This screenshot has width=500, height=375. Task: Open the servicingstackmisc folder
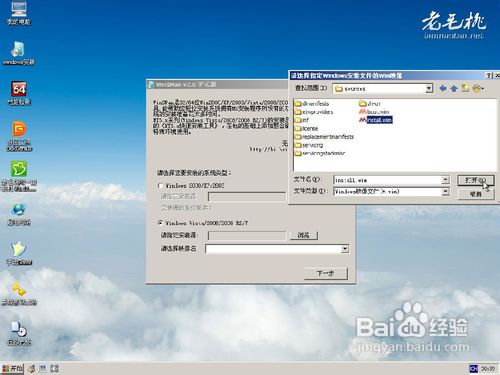pyautogui.click(x=320, y=153)
